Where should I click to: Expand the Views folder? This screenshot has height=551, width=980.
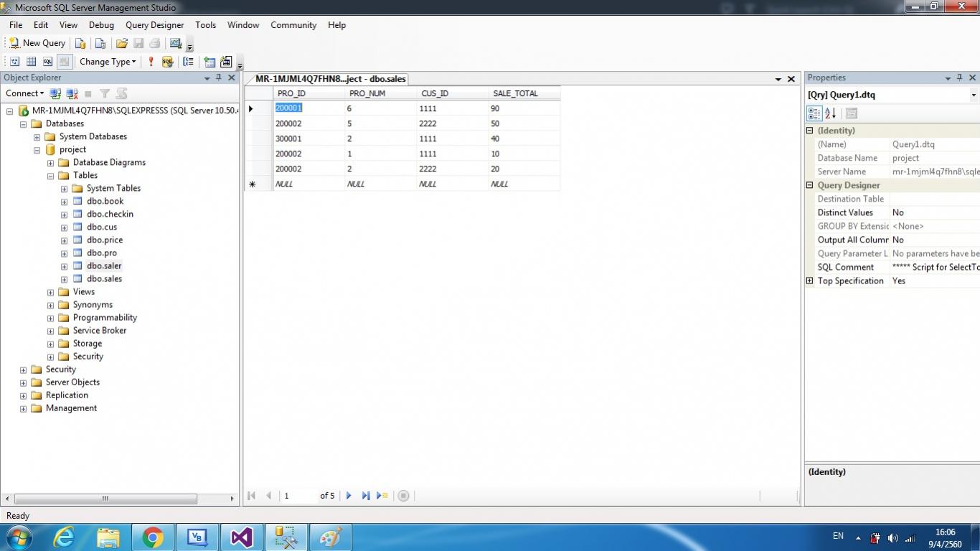point(51,292)
